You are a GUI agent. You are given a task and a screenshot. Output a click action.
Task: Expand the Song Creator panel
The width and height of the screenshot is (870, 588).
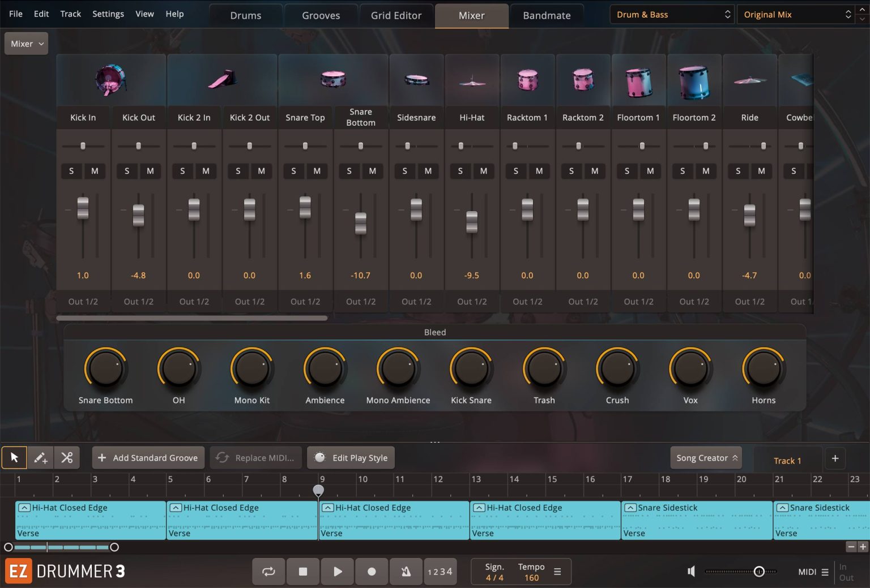click(x=706, y=458)
